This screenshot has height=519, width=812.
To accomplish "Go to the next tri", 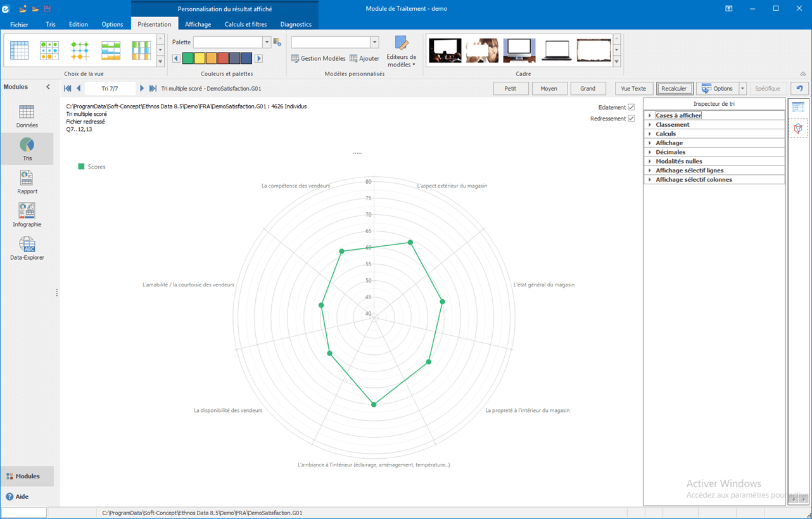I will [142, 89].
